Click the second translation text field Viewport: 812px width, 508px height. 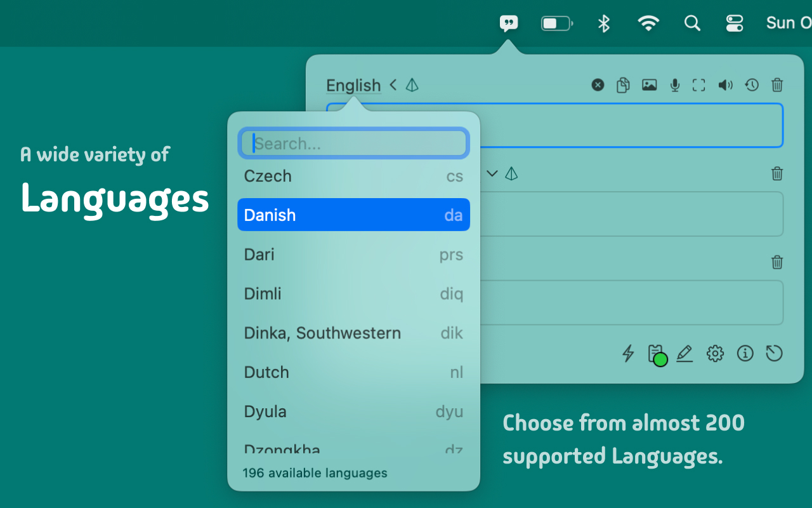point(631,214)
